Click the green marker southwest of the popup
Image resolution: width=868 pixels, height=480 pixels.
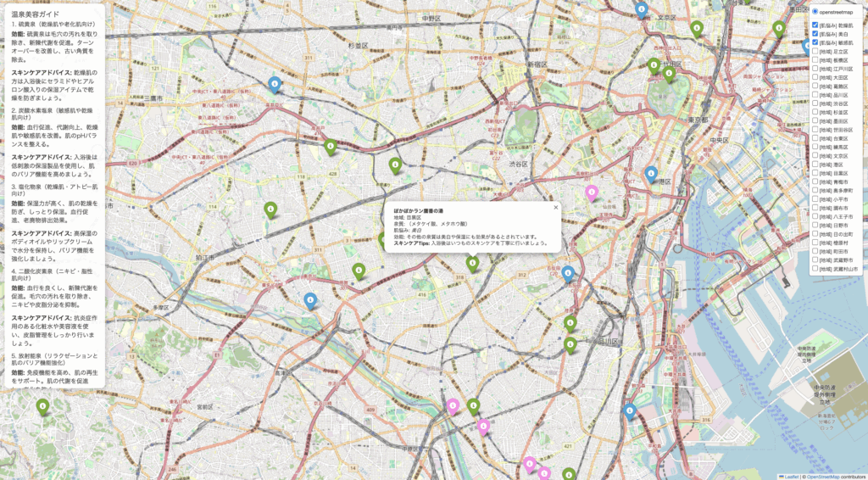point(359,271)
